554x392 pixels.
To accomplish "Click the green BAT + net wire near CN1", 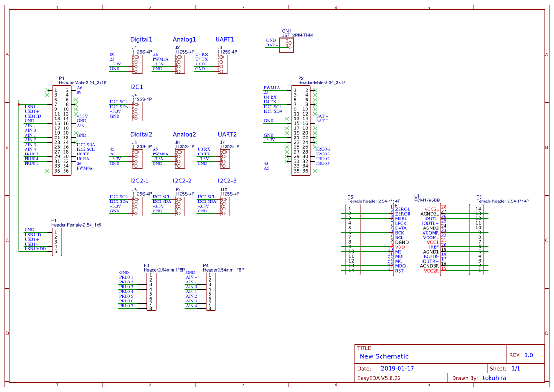I will pyautogui.click(x=273, y=46).
